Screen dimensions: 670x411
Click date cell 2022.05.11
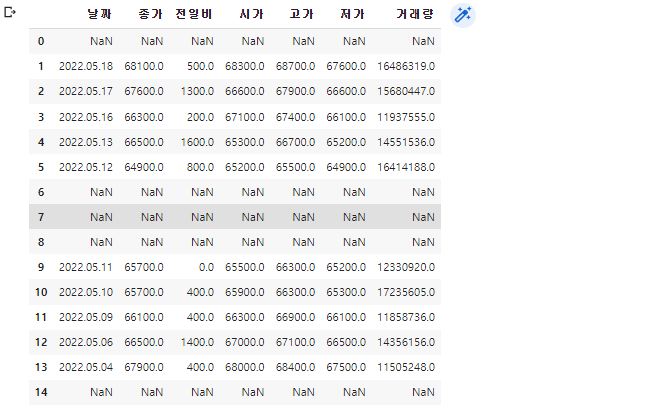click(x=86, y=267)
